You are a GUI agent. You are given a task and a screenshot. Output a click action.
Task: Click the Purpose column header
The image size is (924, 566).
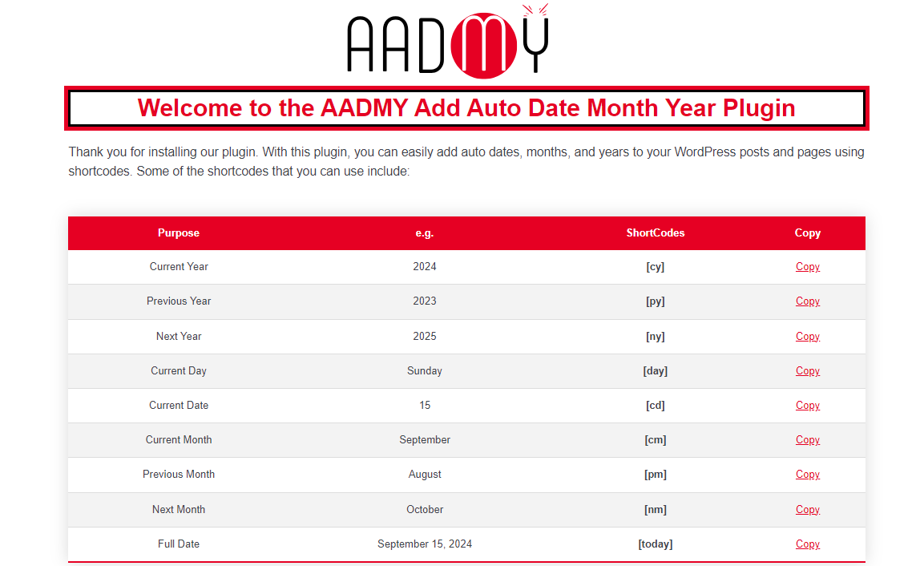coord(179,233)
